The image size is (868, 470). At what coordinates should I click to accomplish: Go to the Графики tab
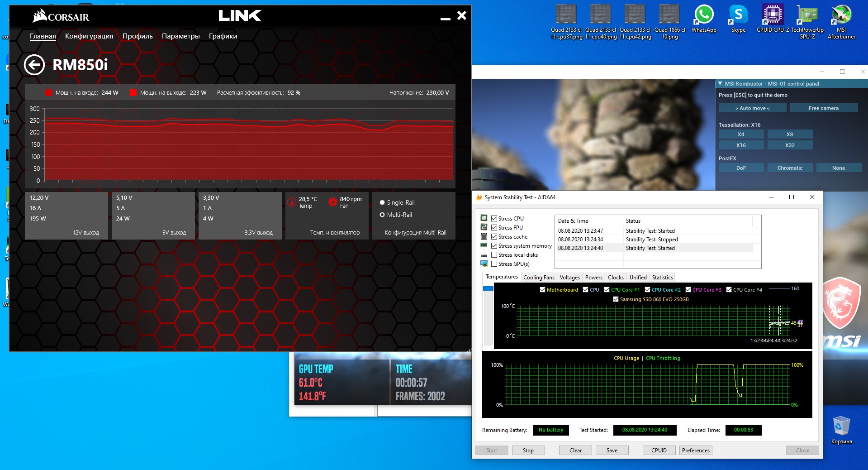click(223, 36)
